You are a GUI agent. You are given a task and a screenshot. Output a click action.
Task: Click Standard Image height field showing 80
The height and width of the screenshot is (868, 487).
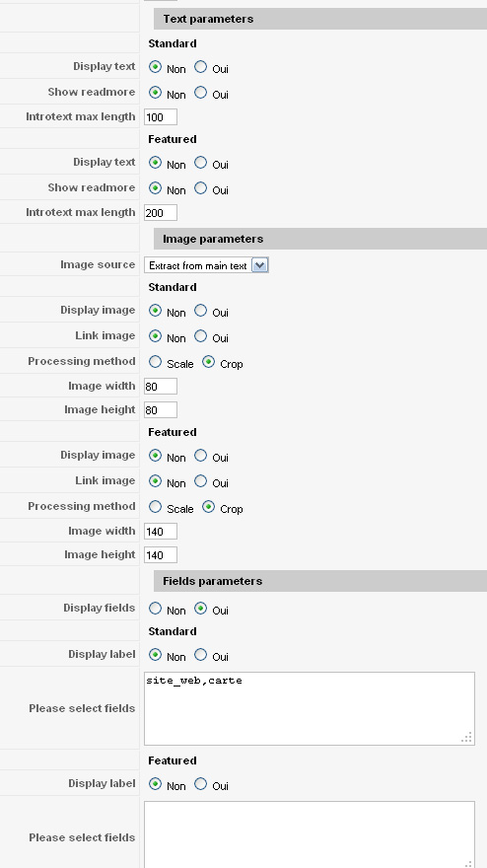pyautogui.click(x=161, y=409)
